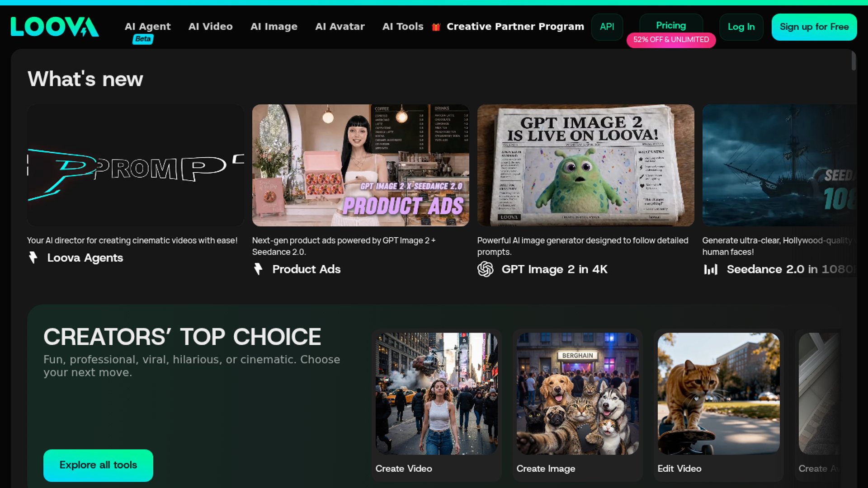
Task: Click the Edit Video label
Action: [679, 469]
